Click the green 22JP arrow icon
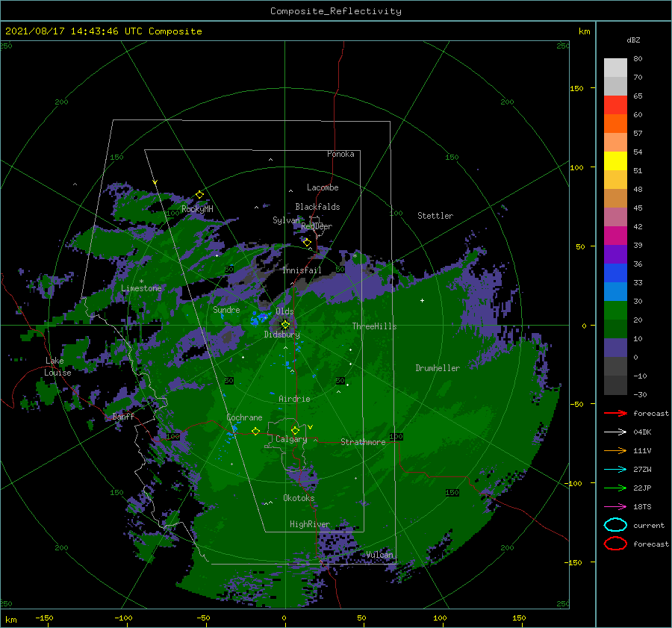The height and width of the screenshot is (628, 672). pyautogui.click(x=615, y=488)
